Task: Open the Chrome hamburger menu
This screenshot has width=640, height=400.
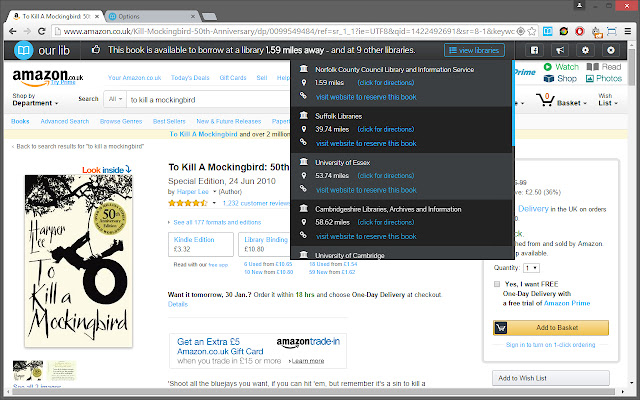Action: point(628,31)
